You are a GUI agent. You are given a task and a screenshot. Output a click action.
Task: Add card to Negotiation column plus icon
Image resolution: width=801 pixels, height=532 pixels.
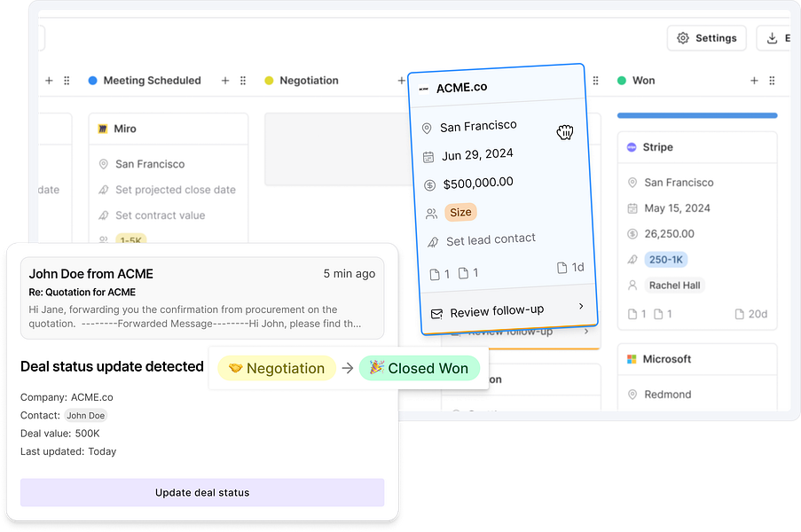point(402,81)
